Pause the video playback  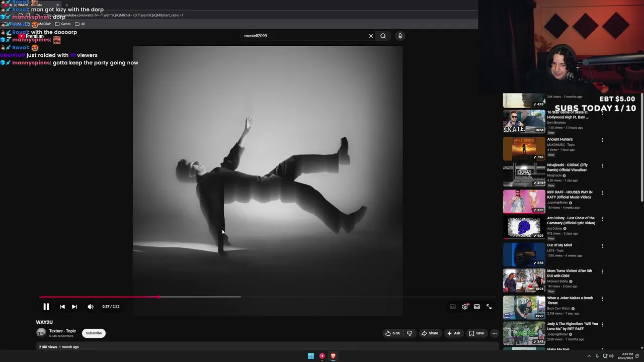(46, 307)
